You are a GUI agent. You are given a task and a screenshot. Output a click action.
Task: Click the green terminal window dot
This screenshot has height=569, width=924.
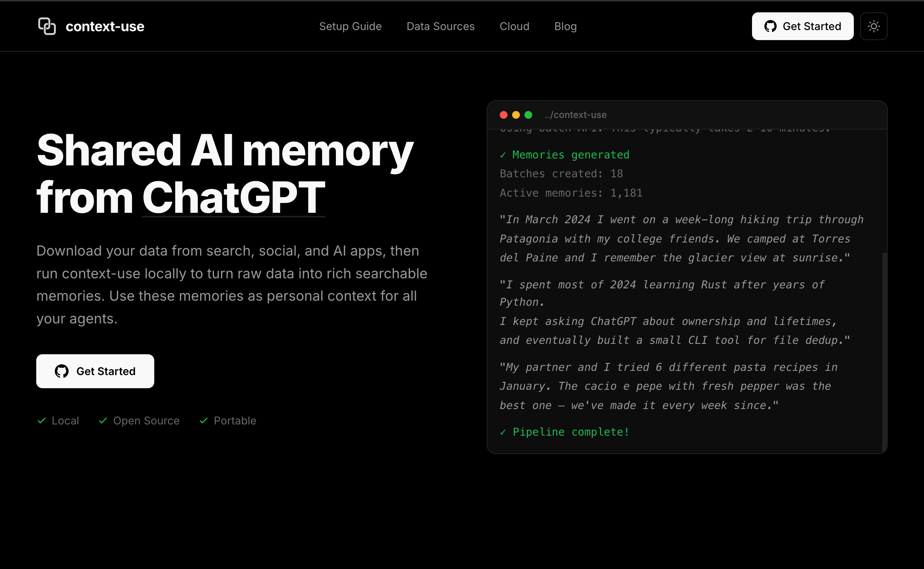click(528, 115)
